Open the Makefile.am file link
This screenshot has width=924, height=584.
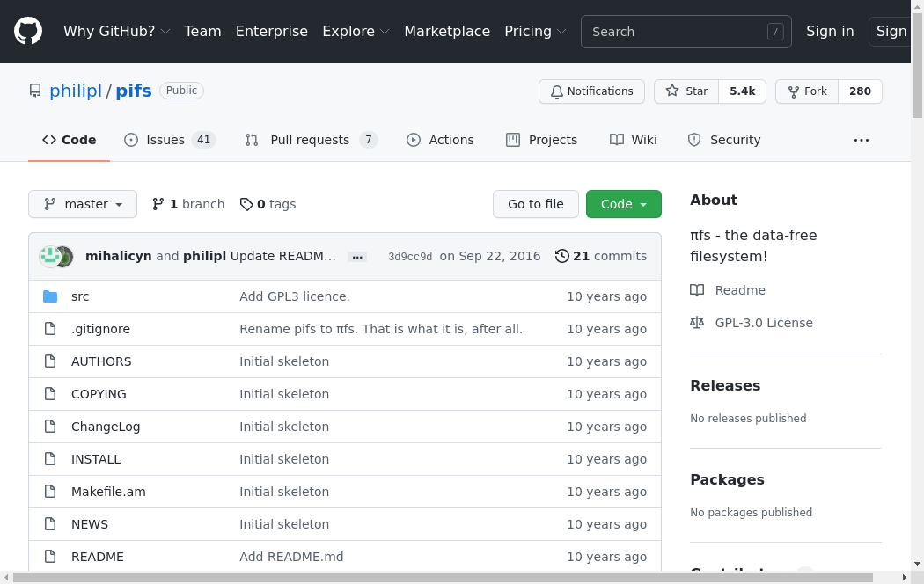pyautogui.click(x=108, y=492)
